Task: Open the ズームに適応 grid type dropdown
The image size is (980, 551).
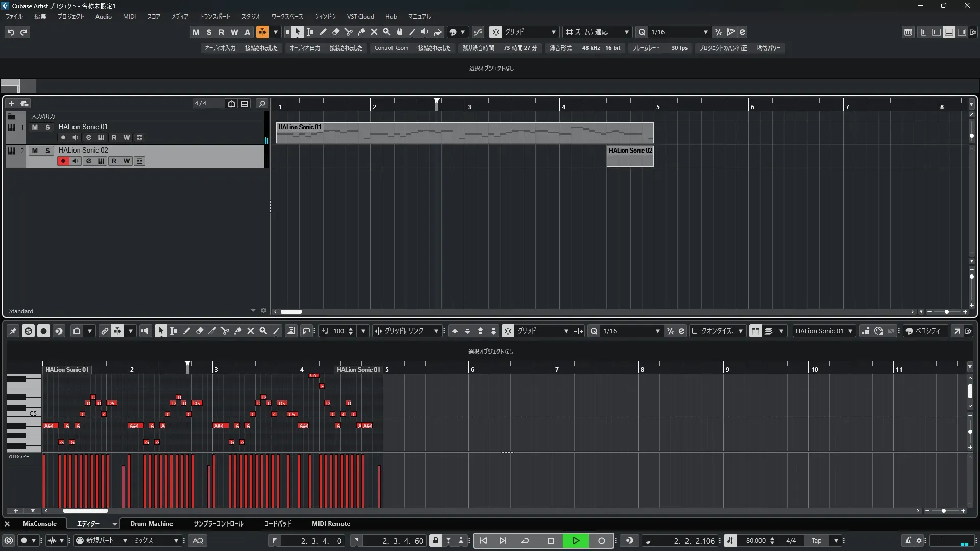Action: click(626, 32)
